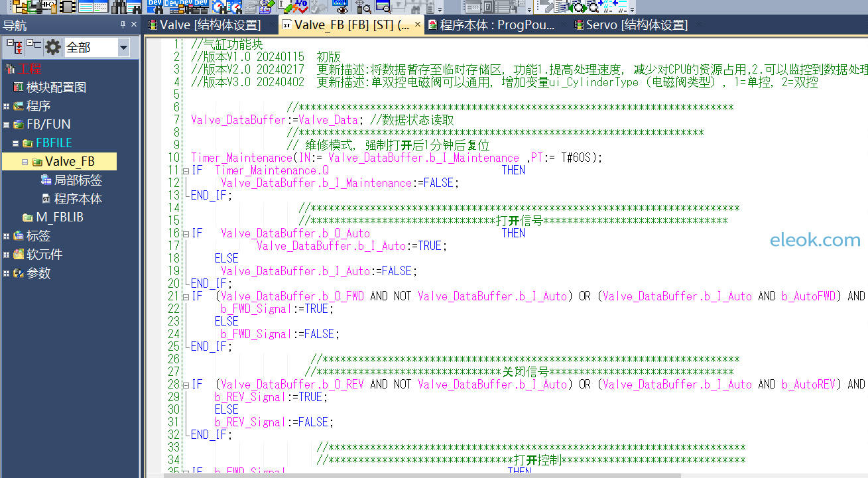
Task: Click the icon on 程序本体 ProgPou tab
Action: (432, 25)
